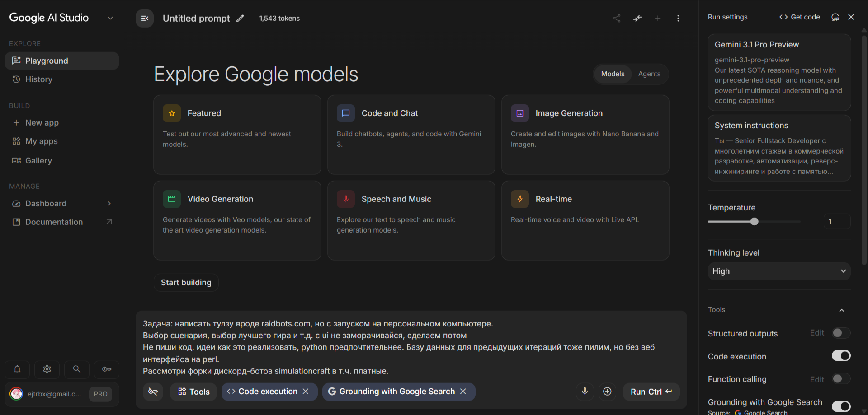
Task: Click the Google AI Studio logo text
Action: (x=49, y=18)
